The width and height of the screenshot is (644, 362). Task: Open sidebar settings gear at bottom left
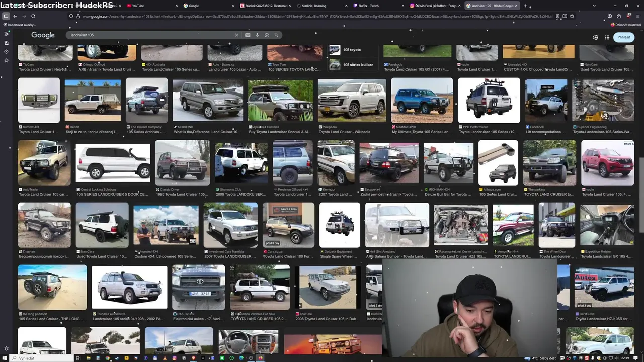click(x=6, y=348)
